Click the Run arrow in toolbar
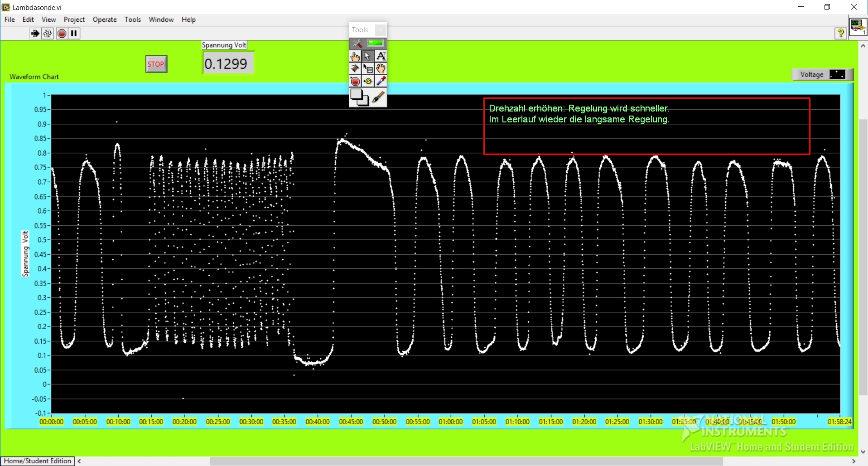This screenshot has height=466, width=868. pyautogui.click(x=35, y=33)
